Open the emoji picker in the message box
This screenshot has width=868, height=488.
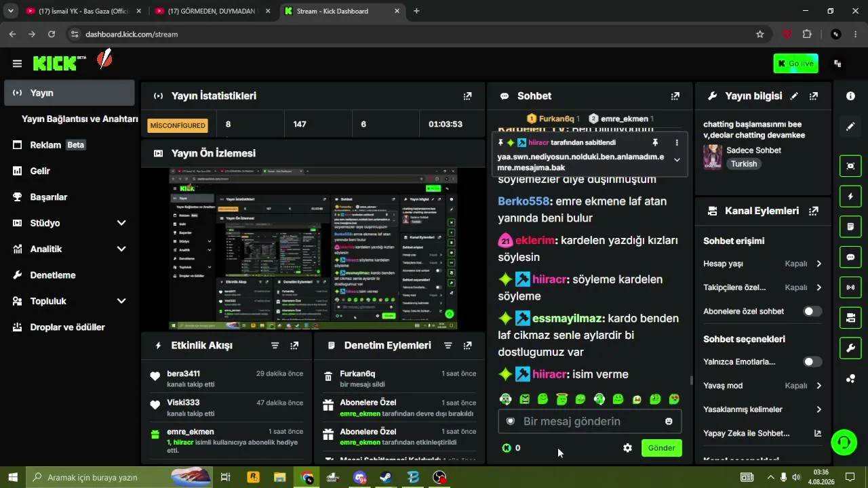(x=669, y=422)
